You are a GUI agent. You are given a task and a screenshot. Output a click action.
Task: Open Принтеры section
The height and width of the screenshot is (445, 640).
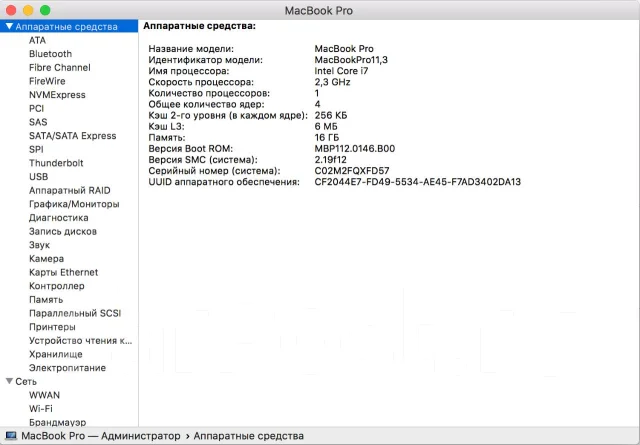click(x=52, y=327)
